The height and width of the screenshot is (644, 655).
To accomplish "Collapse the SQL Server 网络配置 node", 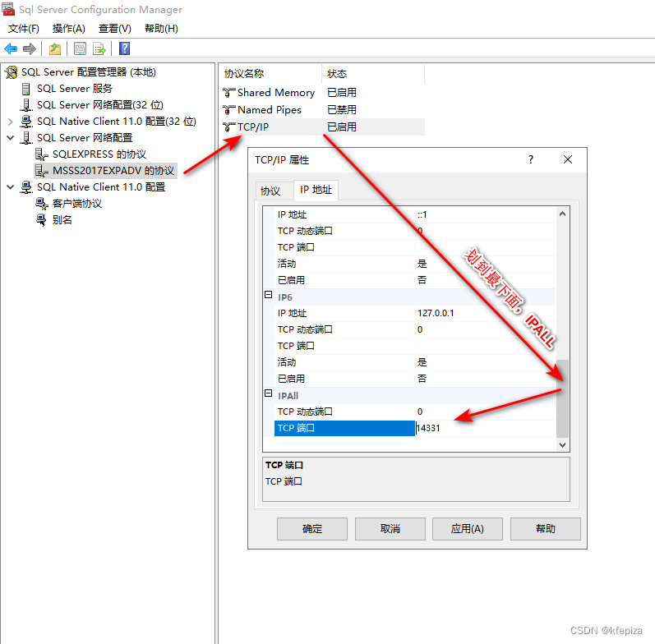I will (11, 138).
